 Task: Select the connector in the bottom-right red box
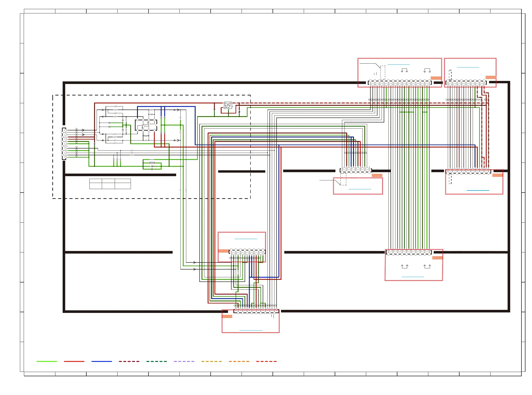tap(409, 252)
